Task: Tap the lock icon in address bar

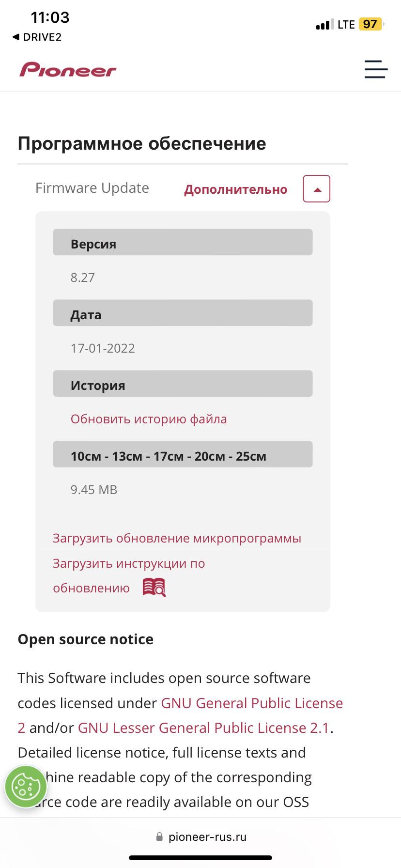Action: pos(159,837)
